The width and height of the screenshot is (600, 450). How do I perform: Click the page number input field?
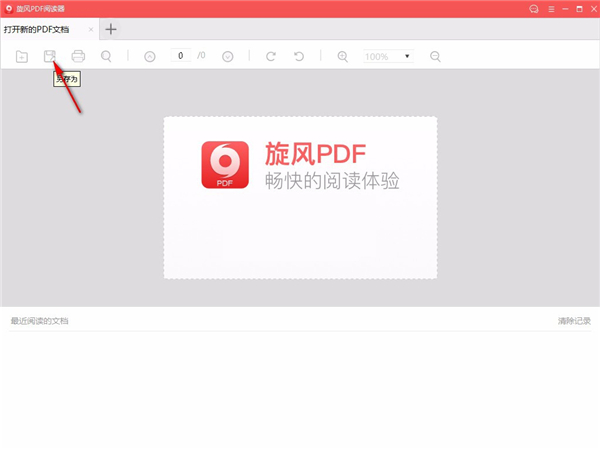click(x=181, y=56)
